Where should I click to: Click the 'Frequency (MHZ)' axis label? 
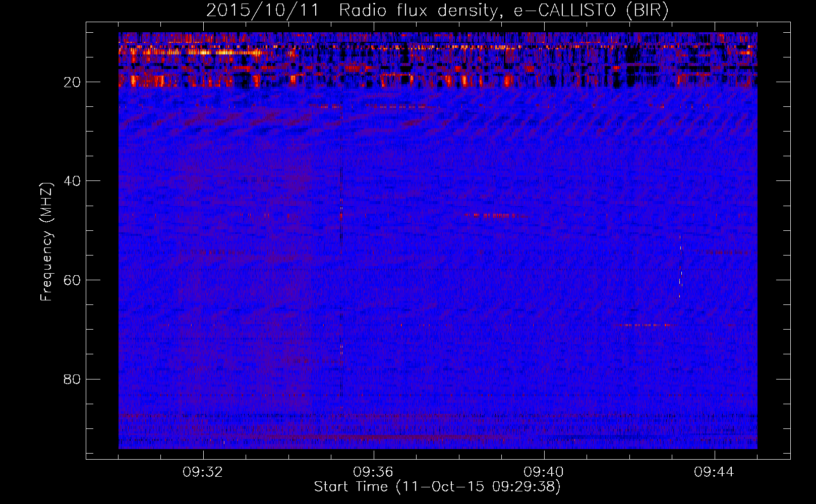pyautogui.click(x=46, y=242)
